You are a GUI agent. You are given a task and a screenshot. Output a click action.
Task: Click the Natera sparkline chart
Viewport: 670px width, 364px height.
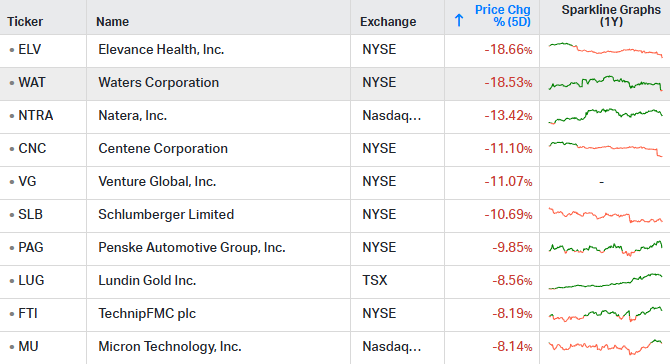coord(605,115)
